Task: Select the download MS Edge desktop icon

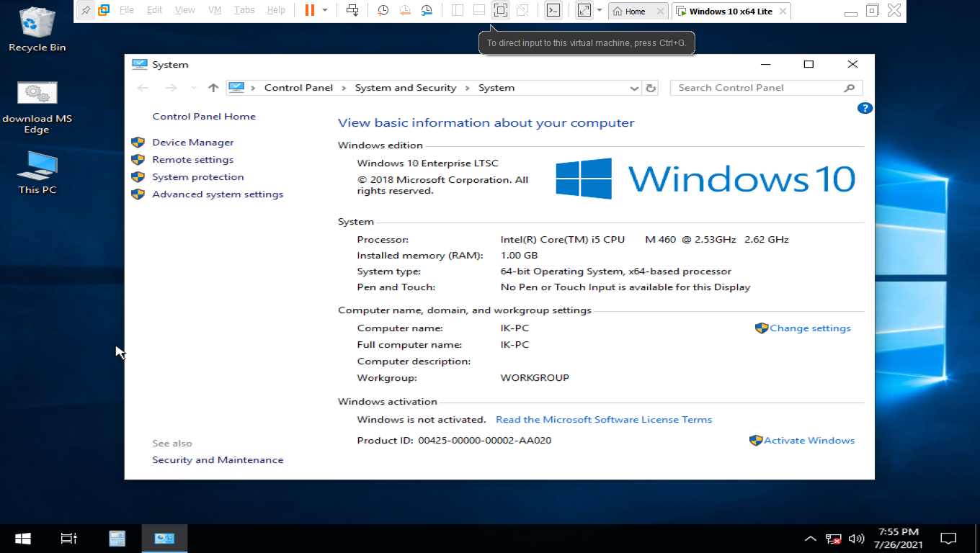Action: point(37,107)
